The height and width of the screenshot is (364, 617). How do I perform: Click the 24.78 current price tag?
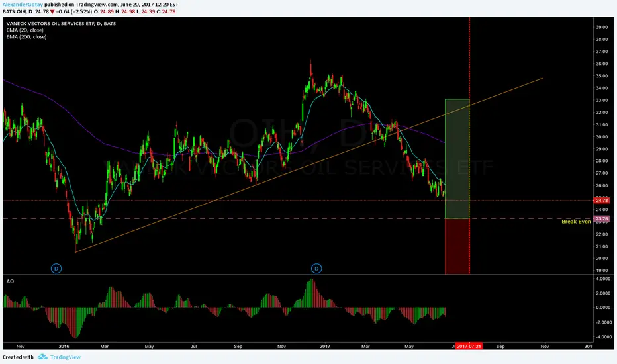click(601, 201)
